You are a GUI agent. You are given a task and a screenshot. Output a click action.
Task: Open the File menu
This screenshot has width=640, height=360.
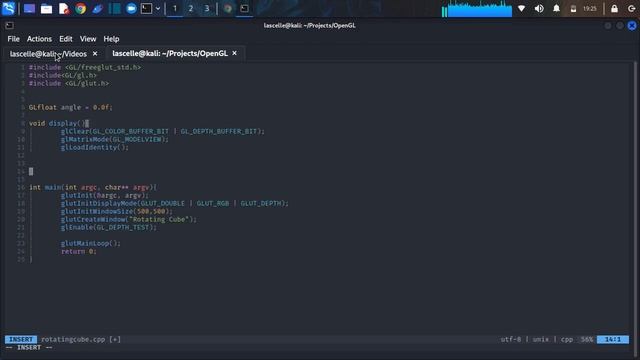coord(13,39)
